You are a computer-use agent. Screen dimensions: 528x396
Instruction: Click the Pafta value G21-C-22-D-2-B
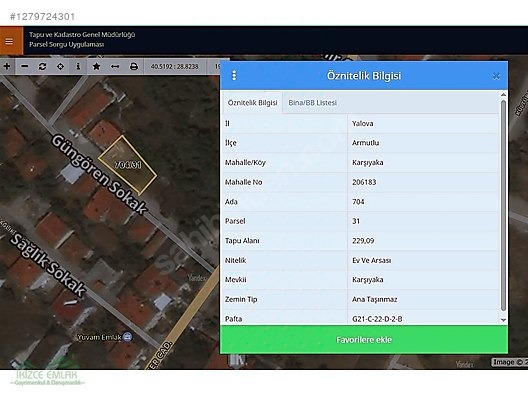[377, 319]
